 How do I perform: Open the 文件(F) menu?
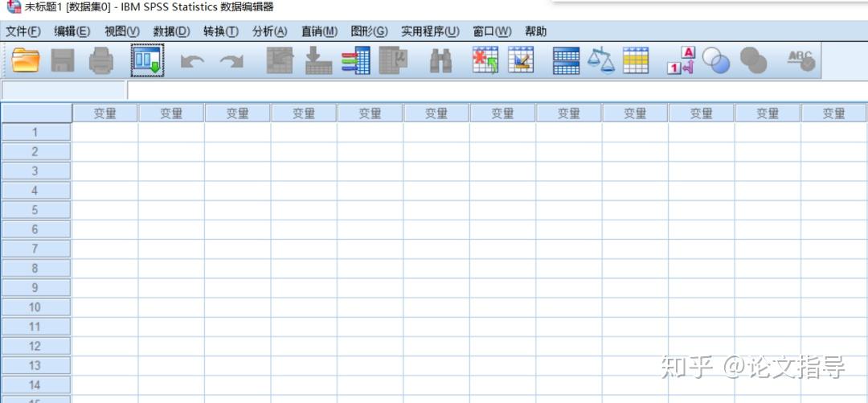point(23,31)
